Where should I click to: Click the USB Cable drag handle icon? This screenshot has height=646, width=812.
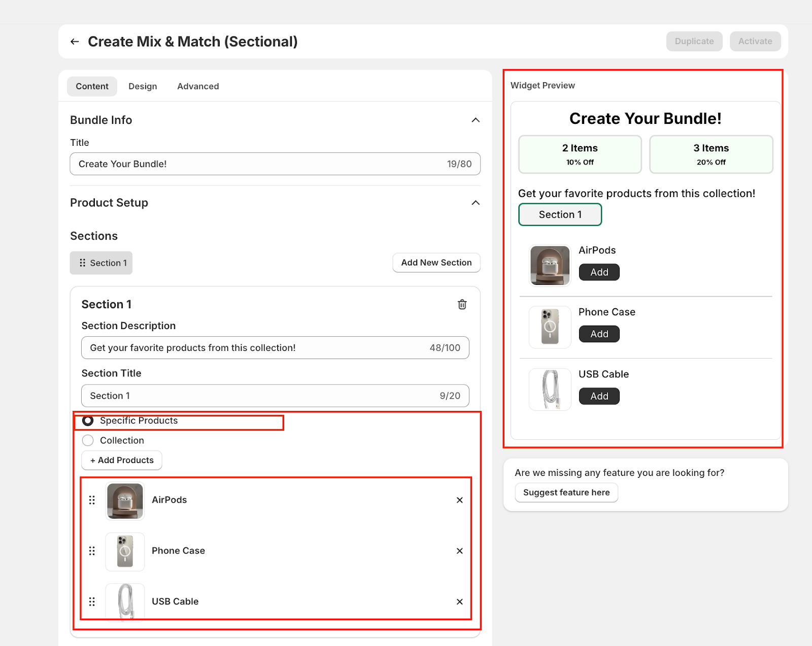click(92, 602)
